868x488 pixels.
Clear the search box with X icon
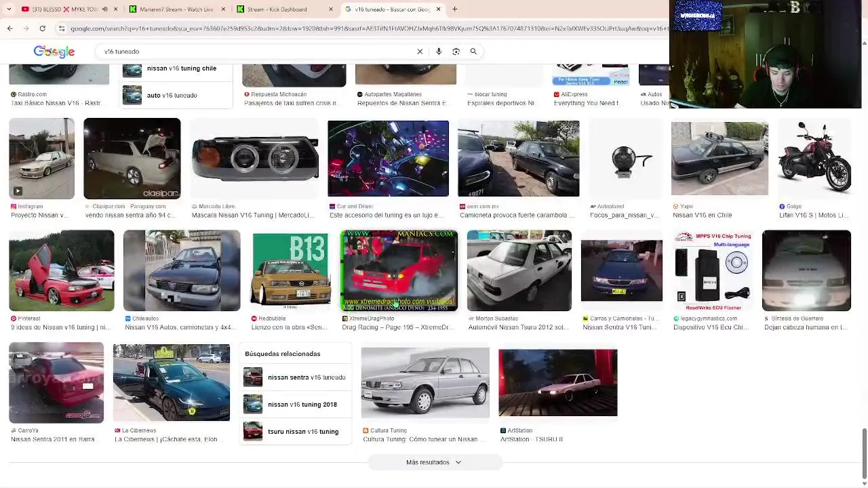(x=420, y=52)
